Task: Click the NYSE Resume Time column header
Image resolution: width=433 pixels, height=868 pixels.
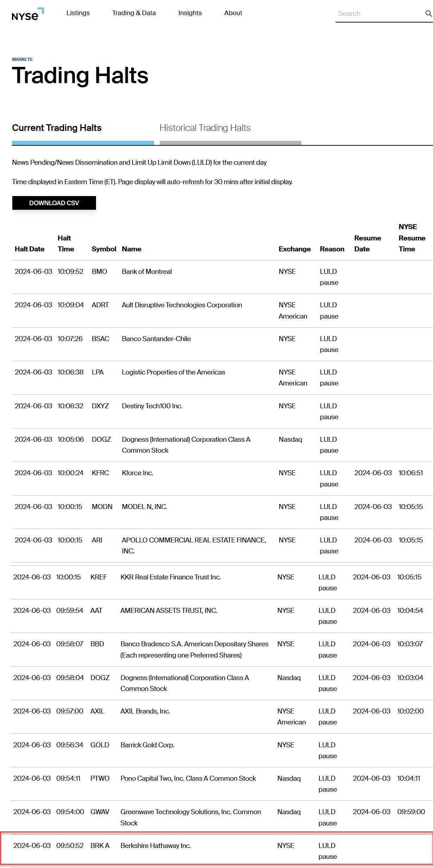Action: click(x=412, y=238)
